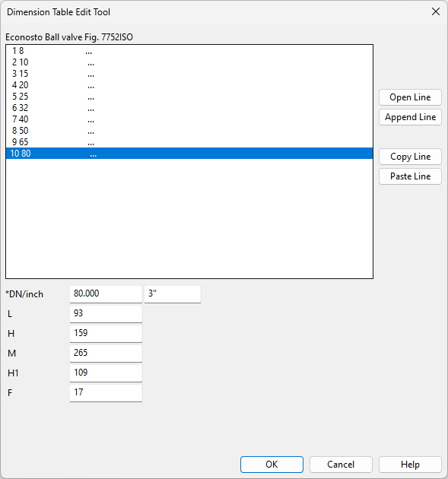
Task: Click the M field showing 265
Action: pos(106,353)
